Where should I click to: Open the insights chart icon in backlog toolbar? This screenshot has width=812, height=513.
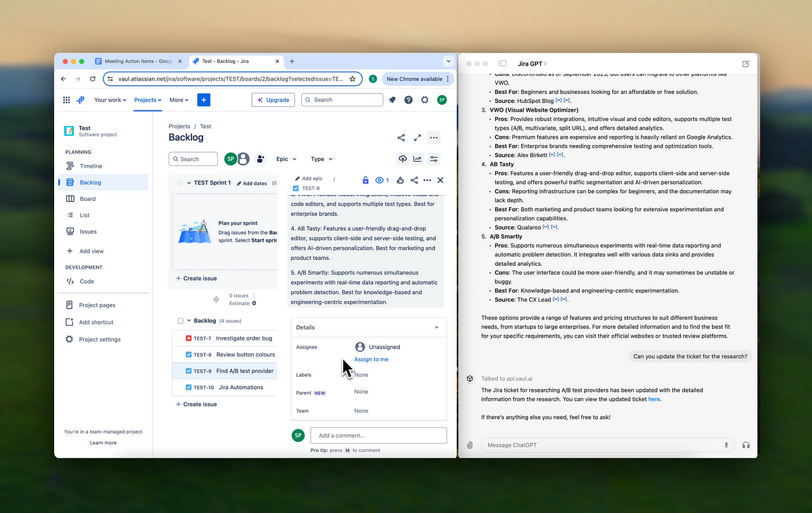[418, 159]
